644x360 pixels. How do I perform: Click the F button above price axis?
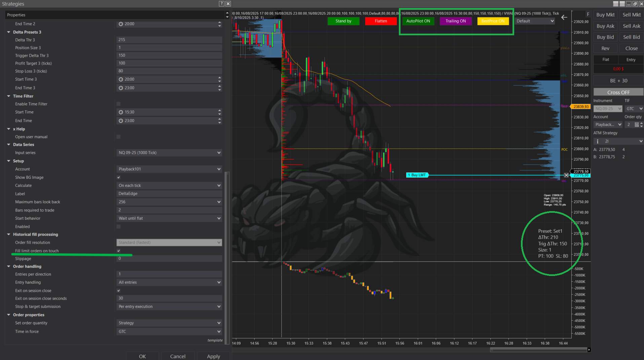tap(588, 14)
